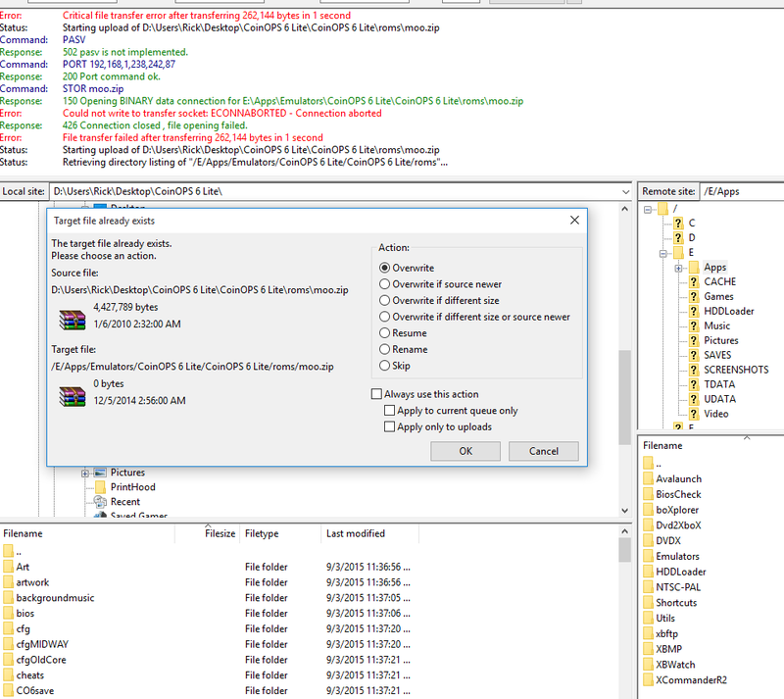Select the Resume radio button
784x699 pixels.
point(385,333)
